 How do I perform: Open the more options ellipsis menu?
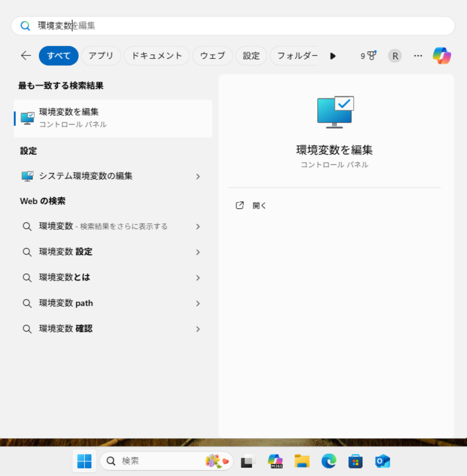(x=418, y=56)
